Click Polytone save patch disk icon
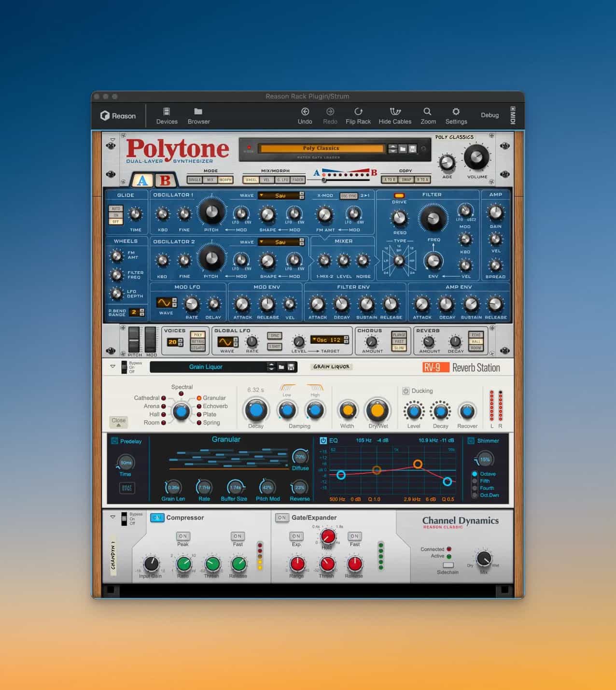Screen dimensions: 616x690 [x=412, y=149]
